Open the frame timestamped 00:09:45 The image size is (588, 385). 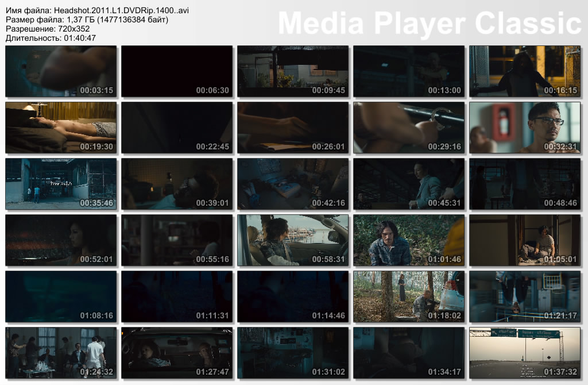point(293,71)
